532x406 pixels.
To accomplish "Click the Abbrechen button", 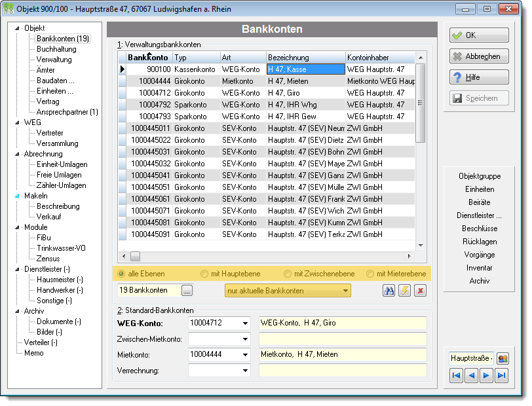I will pos(479,56).
